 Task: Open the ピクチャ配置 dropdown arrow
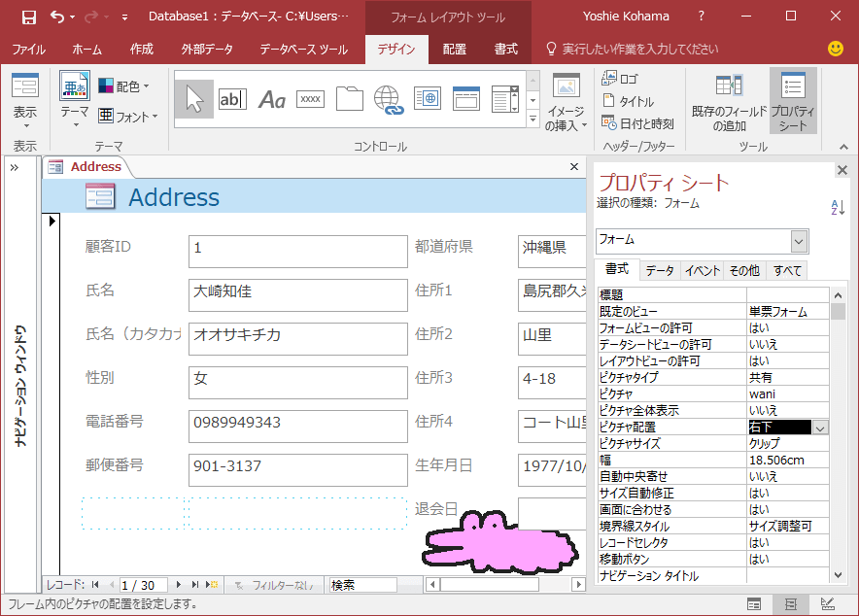point(820,428)
